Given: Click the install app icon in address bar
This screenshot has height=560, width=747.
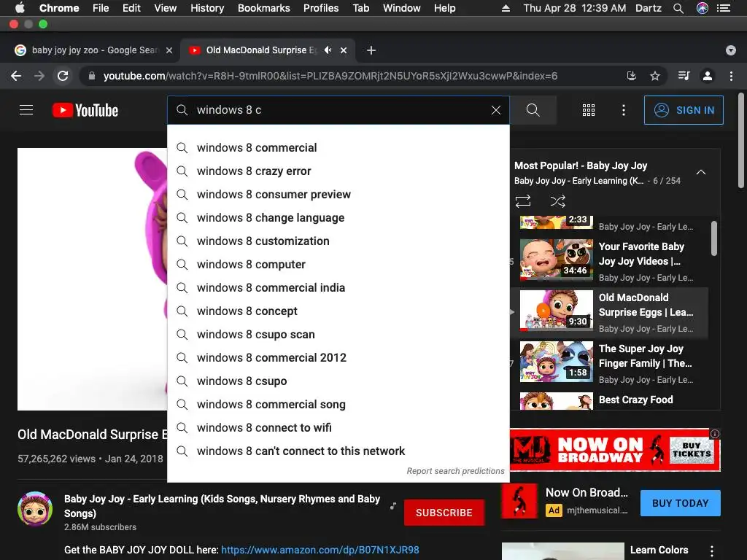Looking at the screenshot, I should tap(631, 76).
